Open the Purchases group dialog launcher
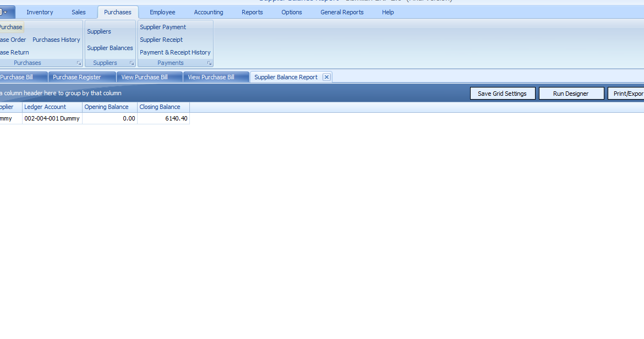The image size is (644, 339). 79,63
